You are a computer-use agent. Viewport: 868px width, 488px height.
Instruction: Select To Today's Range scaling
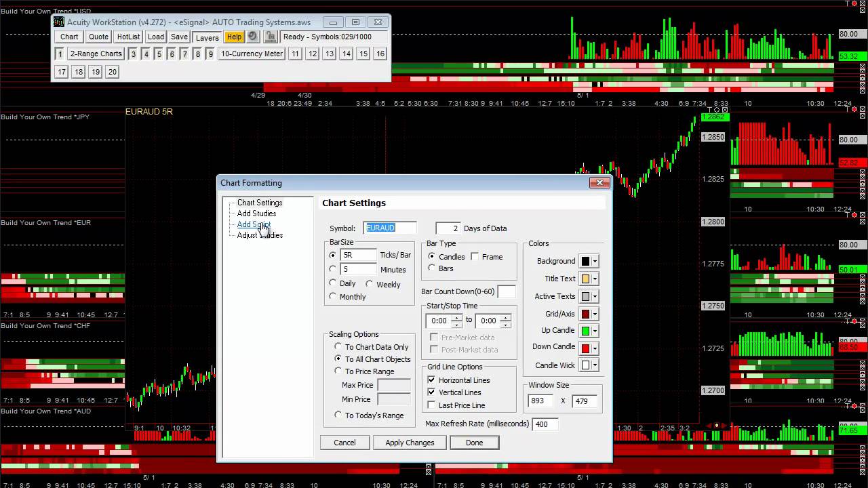pos(338,415)
